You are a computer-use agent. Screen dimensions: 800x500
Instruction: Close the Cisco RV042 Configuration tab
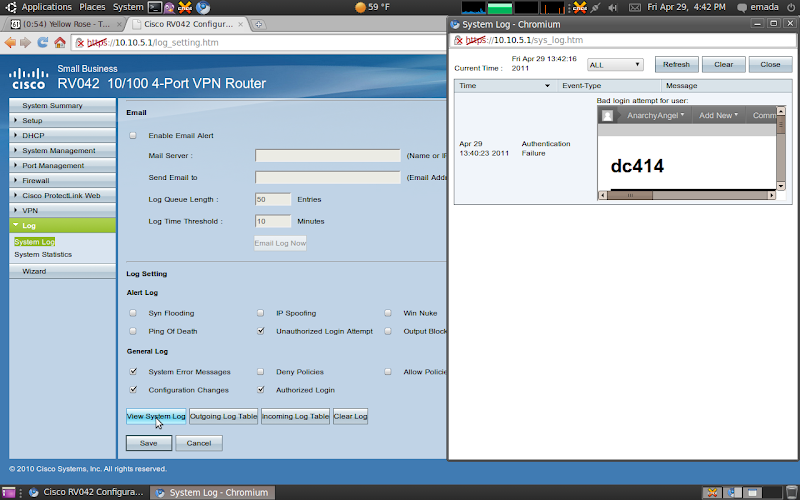click(240, 24)
